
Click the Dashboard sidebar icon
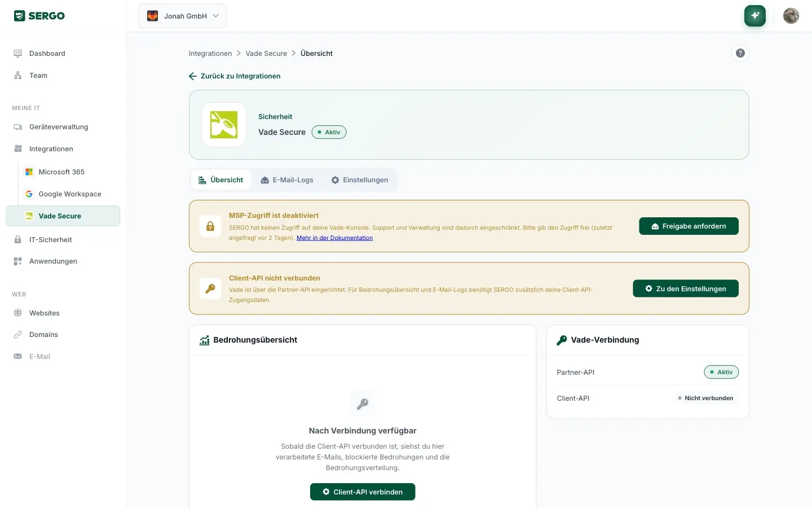[x=17, y=54]
